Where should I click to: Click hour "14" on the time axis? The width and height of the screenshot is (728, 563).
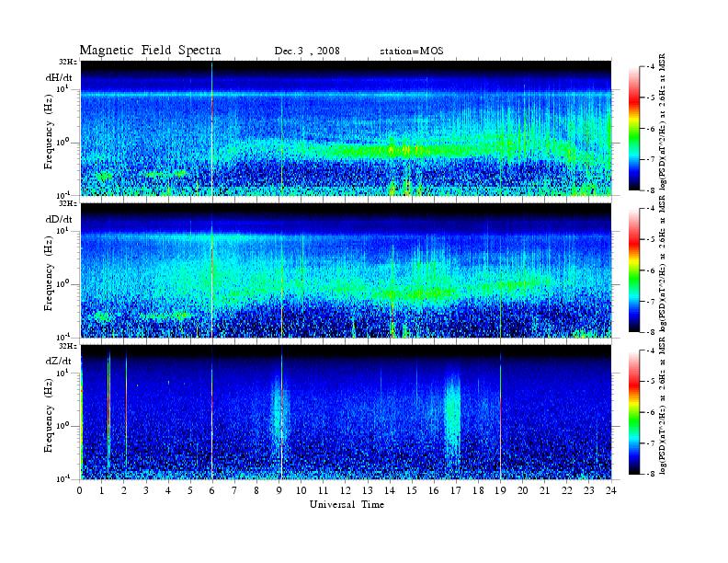click(x=390, y=490)
